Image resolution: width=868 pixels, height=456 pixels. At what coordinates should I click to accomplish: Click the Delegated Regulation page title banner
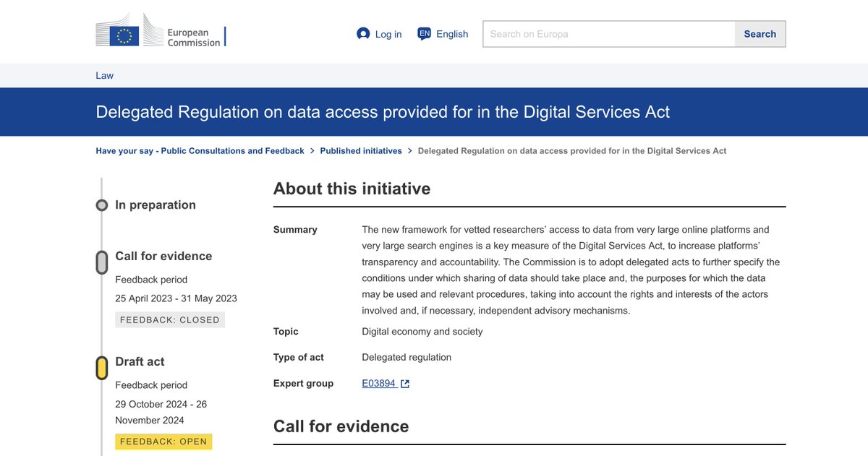(x=434, y=112)
